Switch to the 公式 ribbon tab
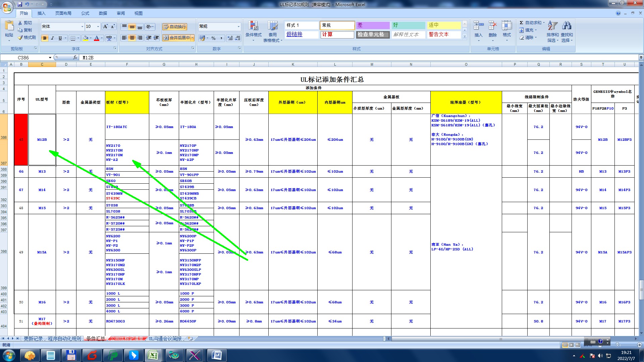644x362 pixels. click(x=85, y=13)
